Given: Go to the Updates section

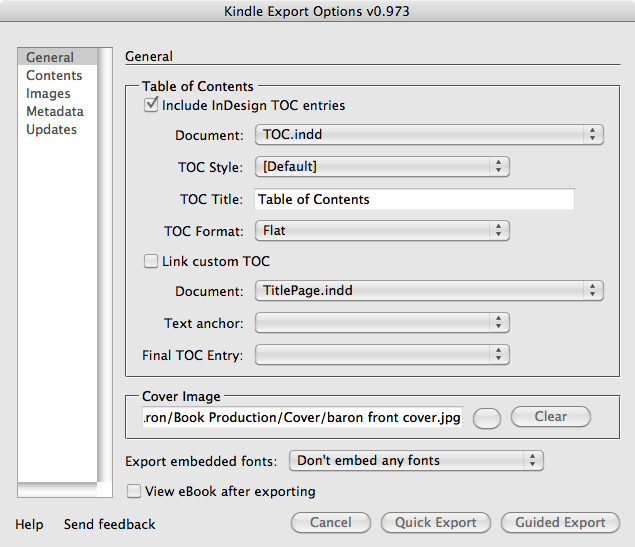Looking at the screenshot, I should pos(51,130).
